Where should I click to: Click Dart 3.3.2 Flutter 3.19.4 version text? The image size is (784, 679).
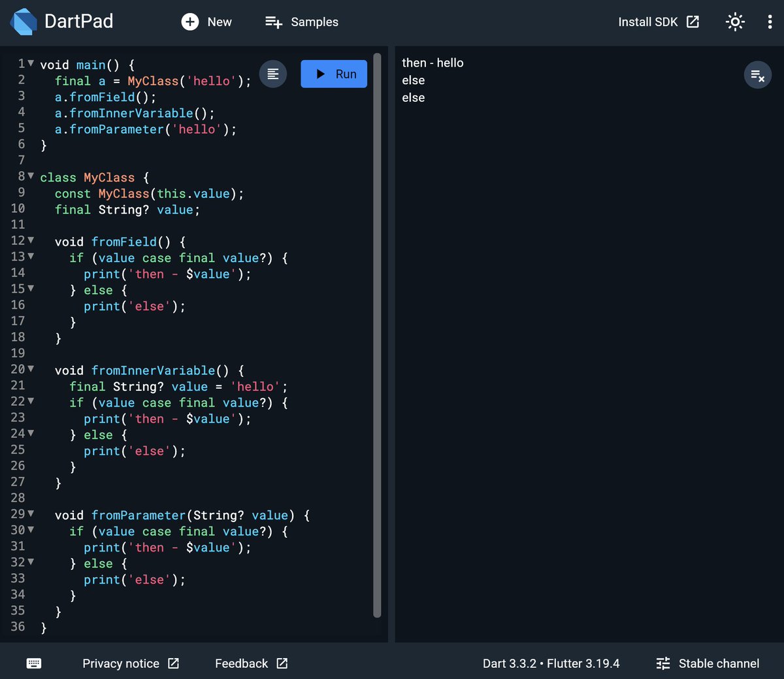(x=551, y=663)
